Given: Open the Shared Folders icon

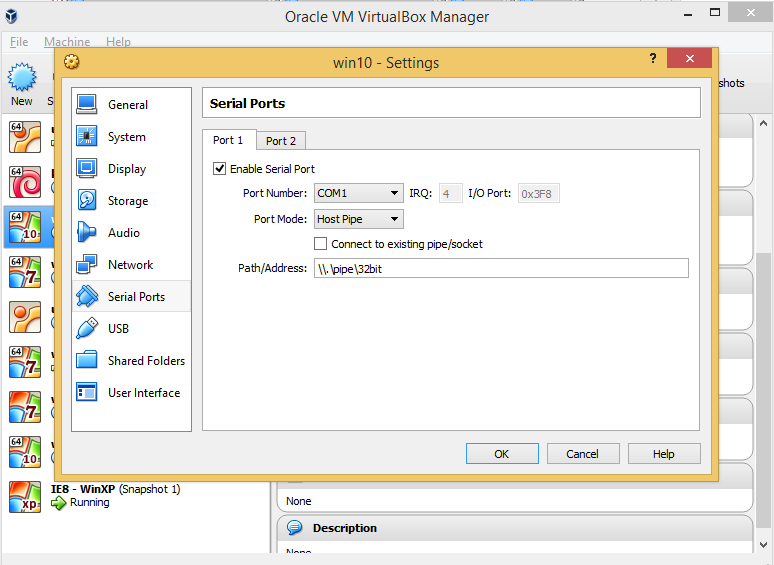Looking at the screenshot, I should pyautogui.click(x=87, y=360).
